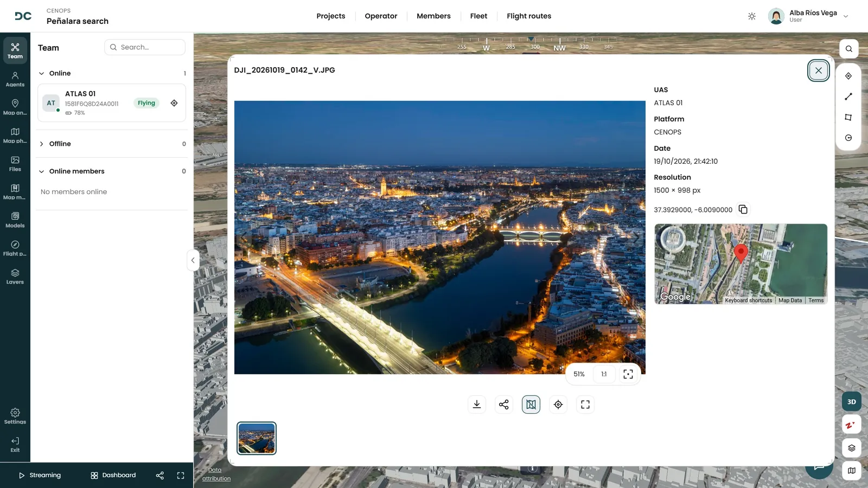Image resolution: width=868 pixels, height=488 pixels.
Task: Open the Team panel in sidebar
Action: point(15,50)
